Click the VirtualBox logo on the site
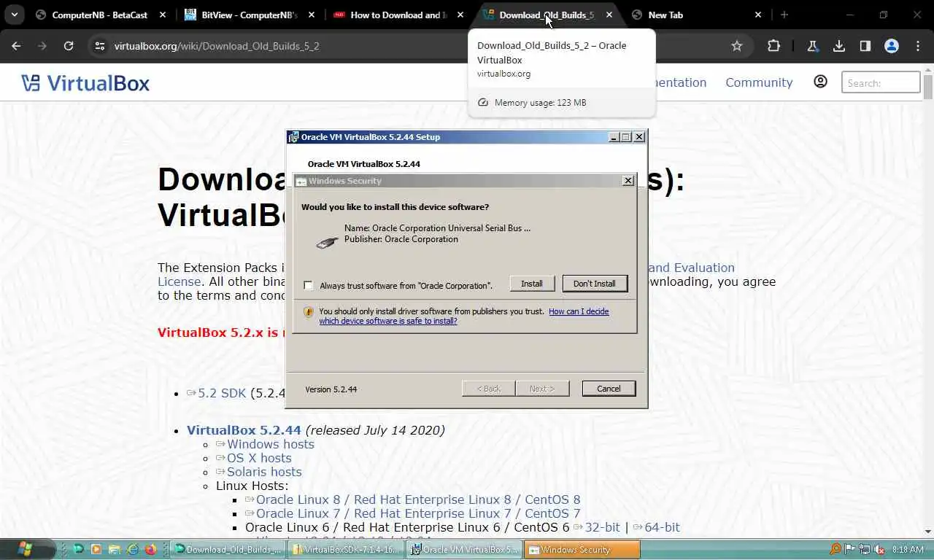This screenshot has width=934, height=560. (85, 82)
